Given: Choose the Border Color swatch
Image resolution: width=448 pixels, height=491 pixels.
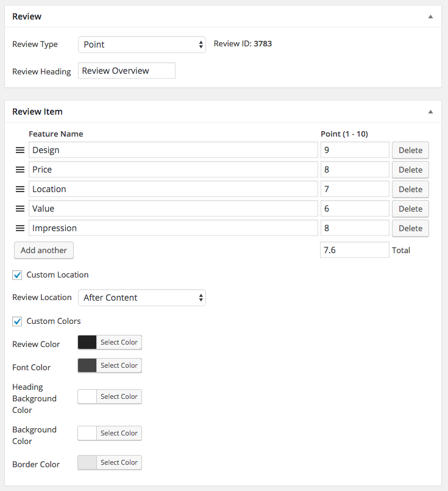Looking at the screenshot, I should (x=87, y=462).
